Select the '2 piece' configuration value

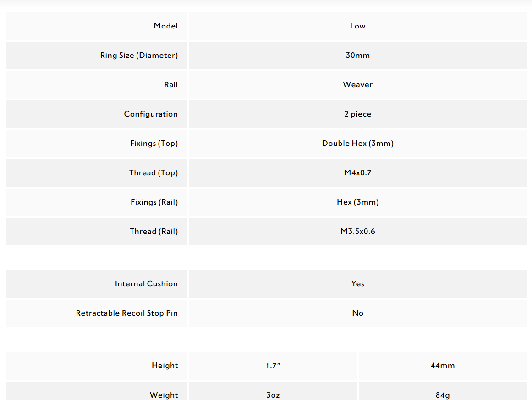coord(357,114)
